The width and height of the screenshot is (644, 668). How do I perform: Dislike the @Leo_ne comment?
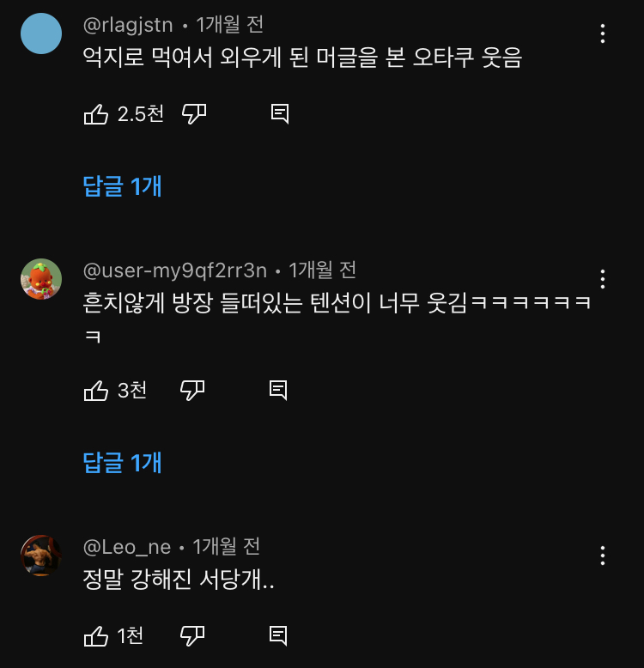click(192, 636)
